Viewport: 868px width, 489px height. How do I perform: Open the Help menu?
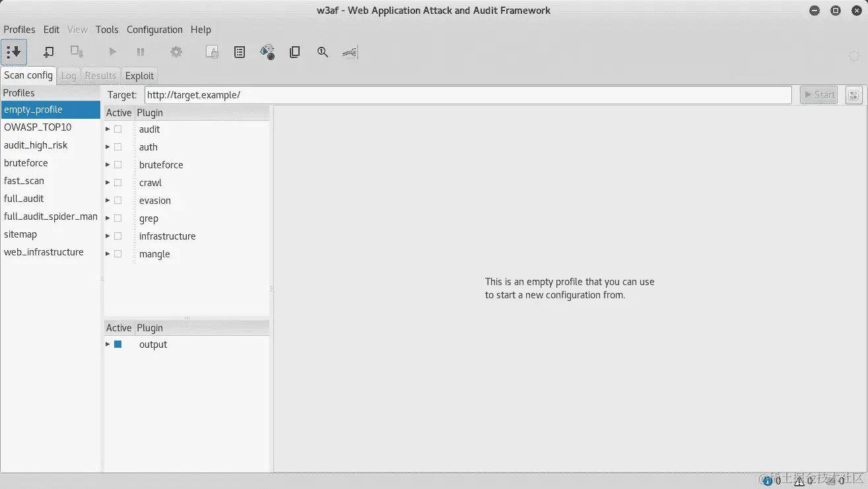(201, 30)
